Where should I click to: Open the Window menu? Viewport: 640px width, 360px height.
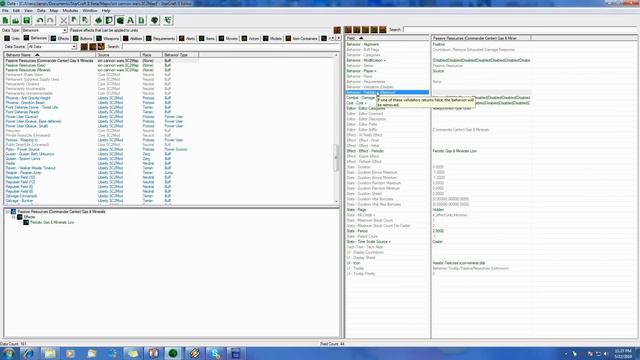point(90,11)
